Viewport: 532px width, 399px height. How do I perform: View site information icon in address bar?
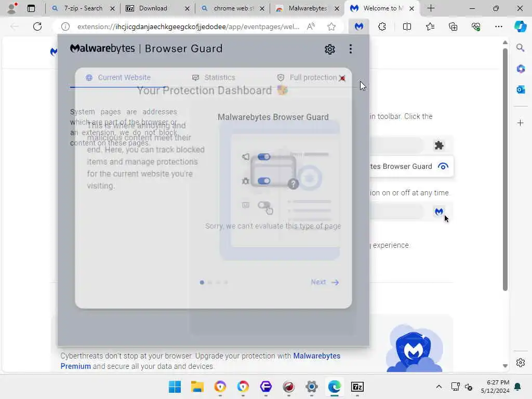coord(65,26)
